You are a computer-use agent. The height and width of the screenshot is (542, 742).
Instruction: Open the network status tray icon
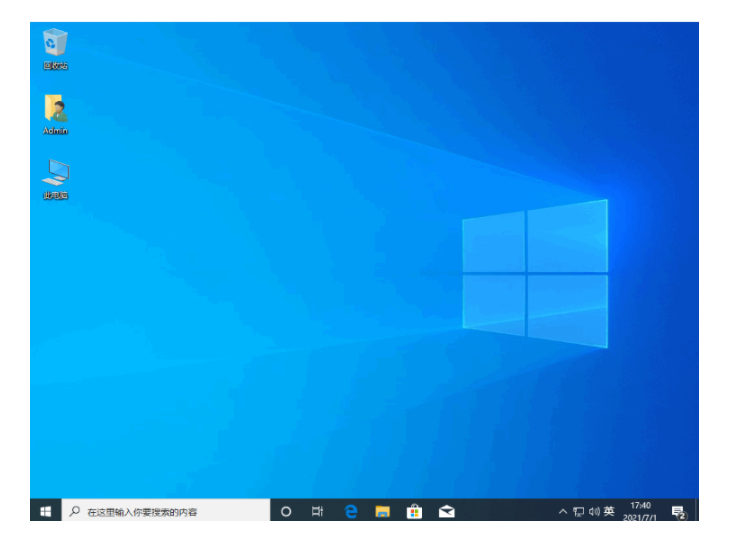tap(578, 511)
